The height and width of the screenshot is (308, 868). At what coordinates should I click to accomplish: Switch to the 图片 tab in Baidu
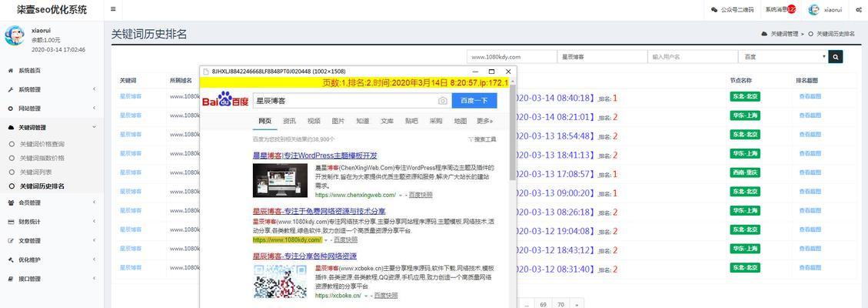coord(338,121)
